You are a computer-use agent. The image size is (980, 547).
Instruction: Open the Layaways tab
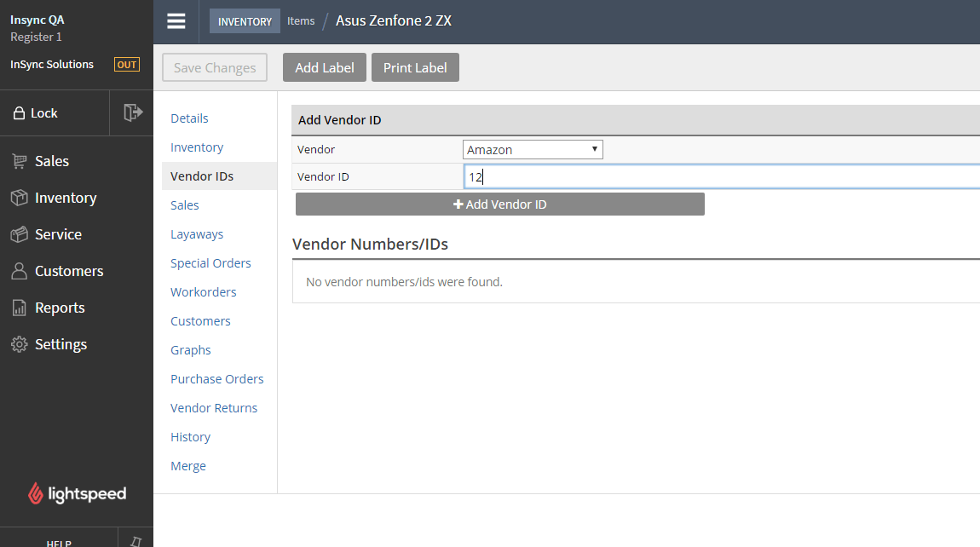[197, 234]
